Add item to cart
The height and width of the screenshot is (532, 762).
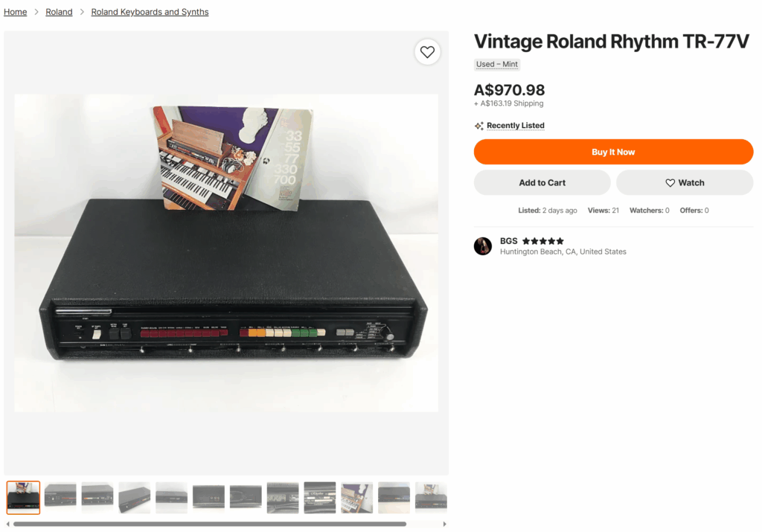click(542, 183)
